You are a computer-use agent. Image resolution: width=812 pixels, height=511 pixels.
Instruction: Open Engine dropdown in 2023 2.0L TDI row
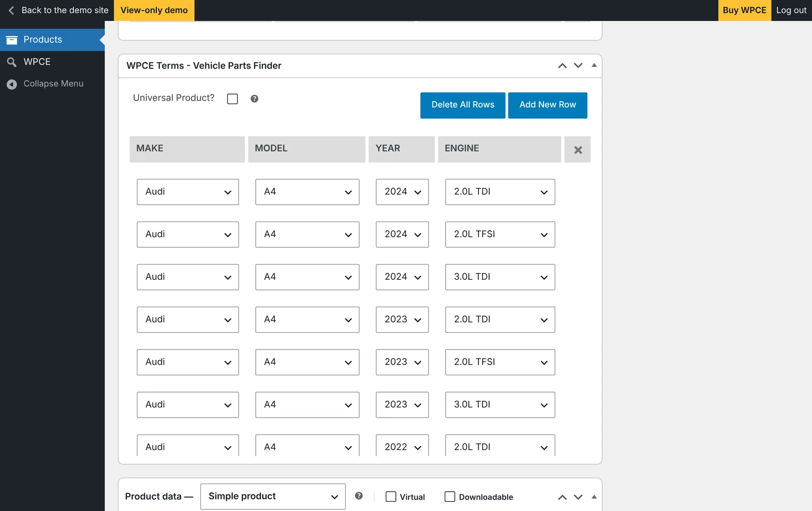500,320
